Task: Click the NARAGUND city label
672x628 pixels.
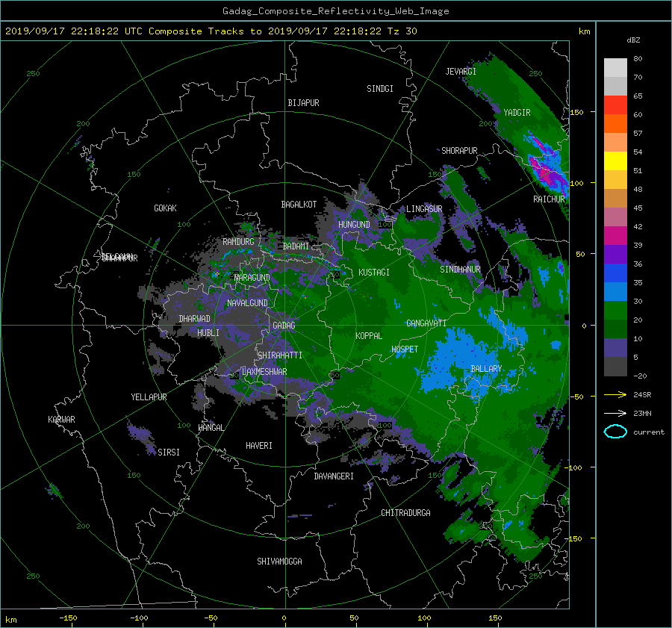Action: point(252,278)
